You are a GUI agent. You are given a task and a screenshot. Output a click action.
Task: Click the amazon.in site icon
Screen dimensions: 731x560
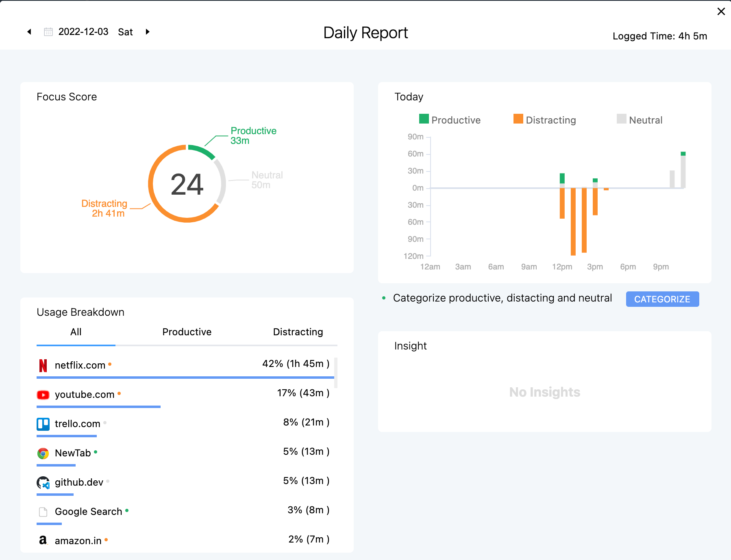(x=43, y=540)
